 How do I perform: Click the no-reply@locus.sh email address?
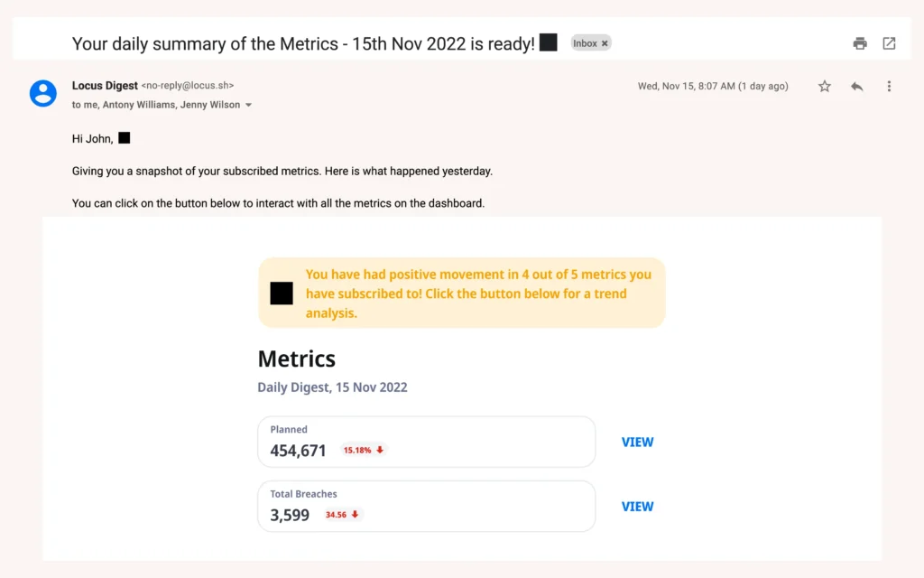tap(188, 86)
